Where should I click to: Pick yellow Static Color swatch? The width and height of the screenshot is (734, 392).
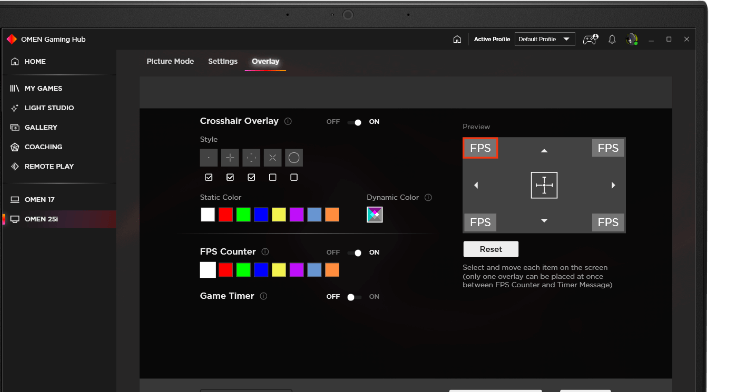[x=279, y=214]
